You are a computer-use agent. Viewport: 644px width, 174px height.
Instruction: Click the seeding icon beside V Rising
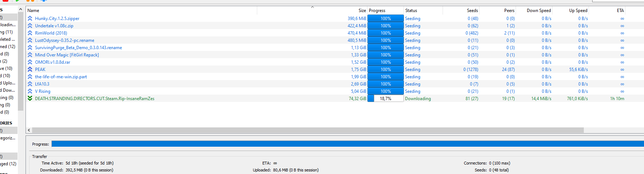coord(30,91)
